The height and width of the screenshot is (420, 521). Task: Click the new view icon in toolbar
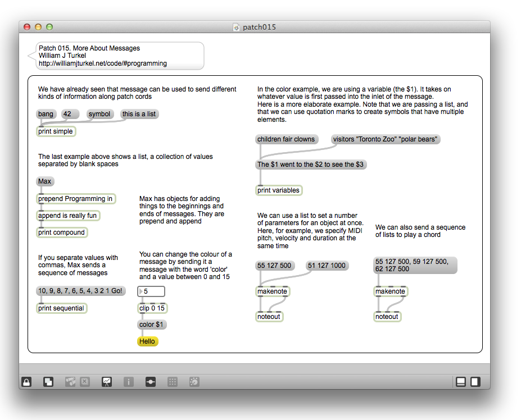click(48, 382)
